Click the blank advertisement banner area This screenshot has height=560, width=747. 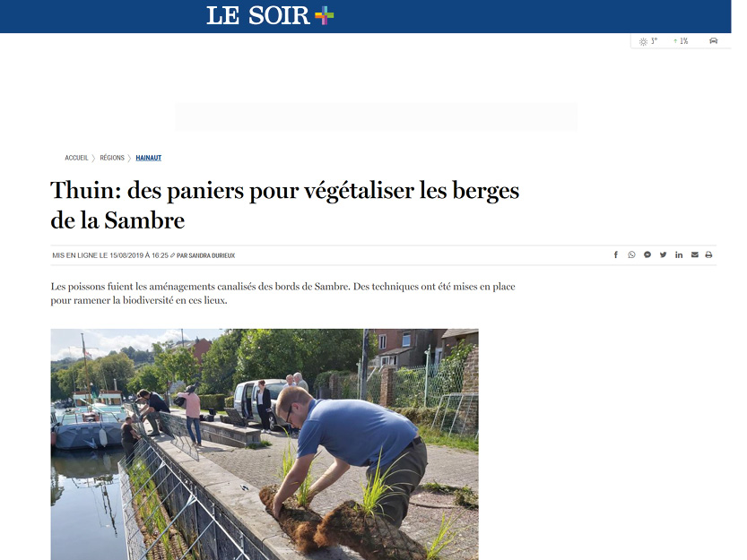click(x=376, y=117)
